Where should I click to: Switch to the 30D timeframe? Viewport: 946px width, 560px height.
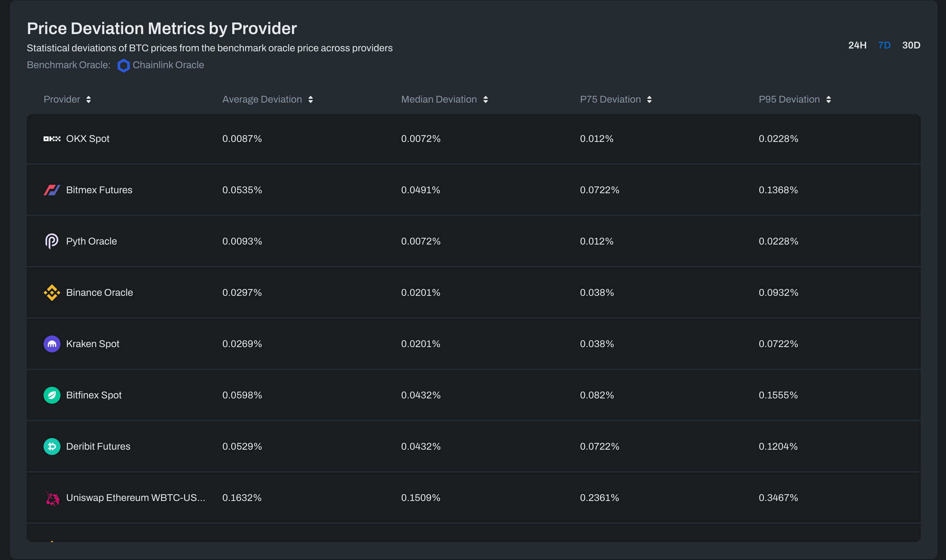(x=911, y=45)
